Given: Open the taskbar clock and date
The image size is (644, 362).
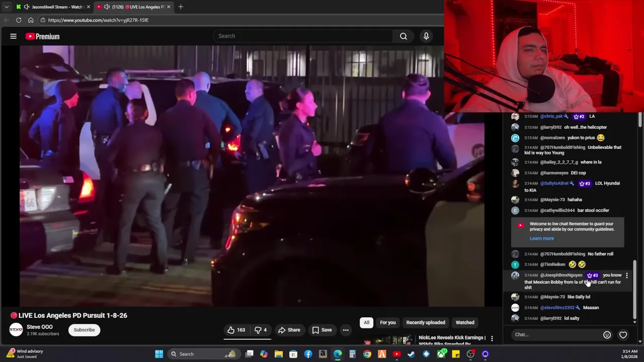Looking at the screenshot, I should pos(630,354).
